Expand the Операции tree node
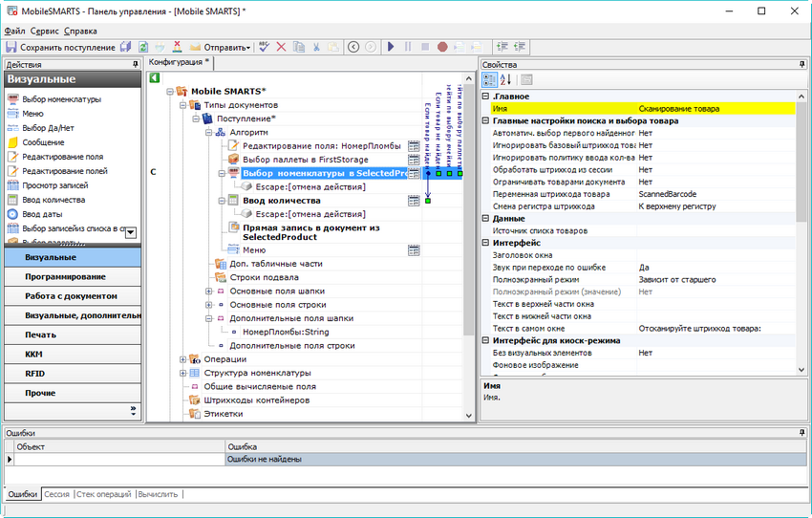Screen dimensions: 812x518 pos(182,359)
